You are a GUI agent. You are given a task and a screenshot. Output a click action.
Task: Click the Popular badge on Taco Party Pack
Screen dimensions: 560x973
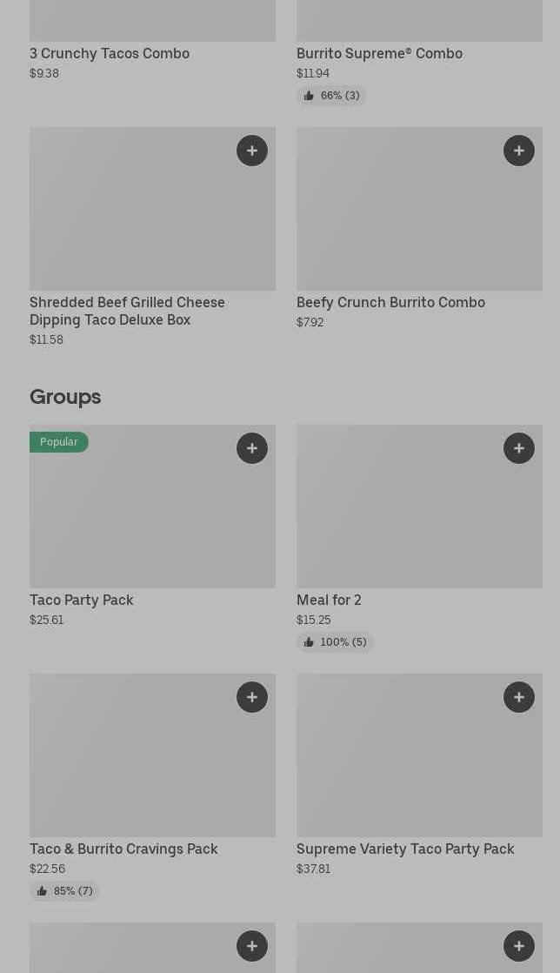(59, 442)
